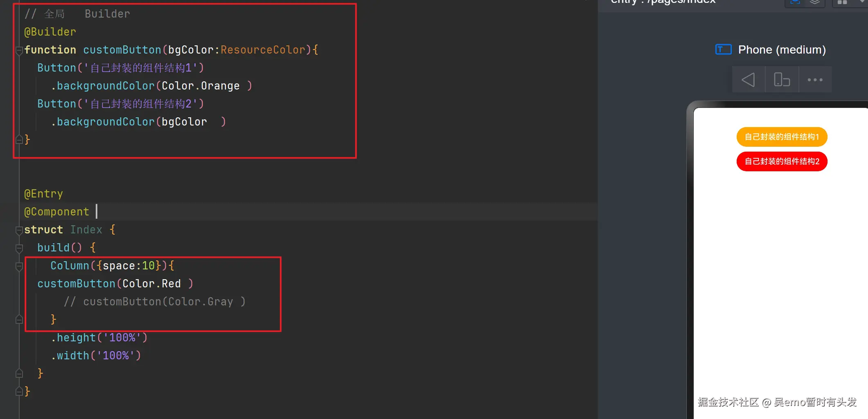
Task: Click the @Entry decorator
Action: 43,194
